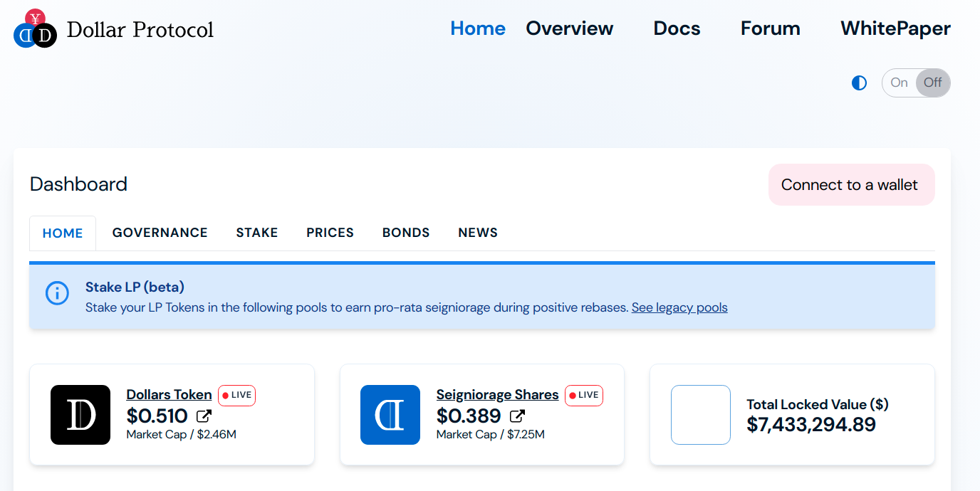This screenshot has width=980, height=491.
Task: Go to the BONDS tab
Action: point(406,233)
